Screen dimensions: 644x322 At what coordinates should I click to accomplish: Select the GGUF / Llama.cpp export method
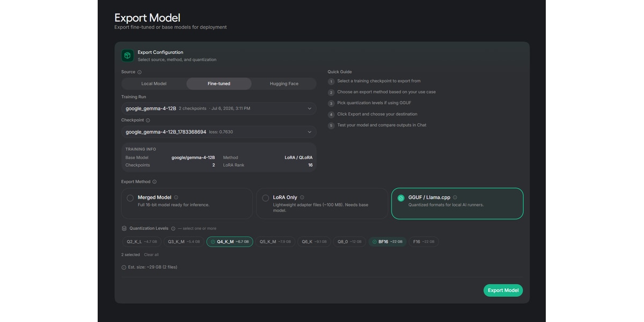point(457,203)
